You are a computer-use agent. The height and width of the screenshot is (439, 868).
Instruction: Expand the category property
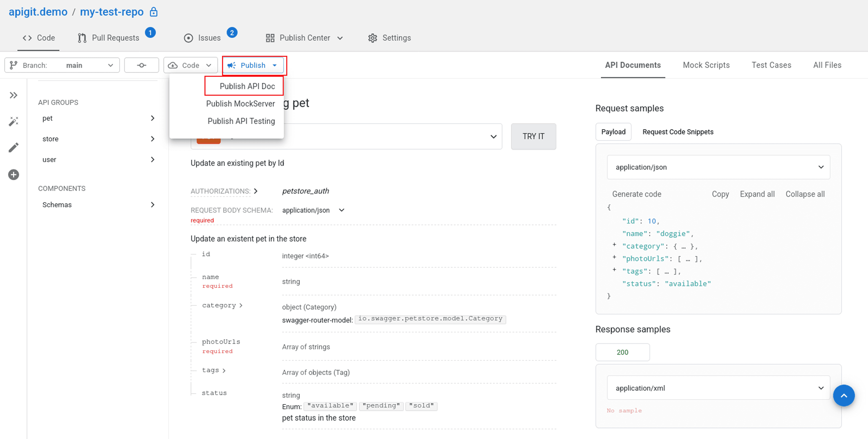click(x=222, y=305)
